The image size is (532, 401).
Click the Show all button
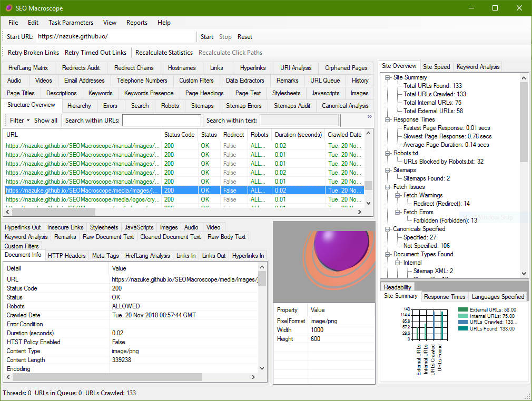(x=45, y=121)
